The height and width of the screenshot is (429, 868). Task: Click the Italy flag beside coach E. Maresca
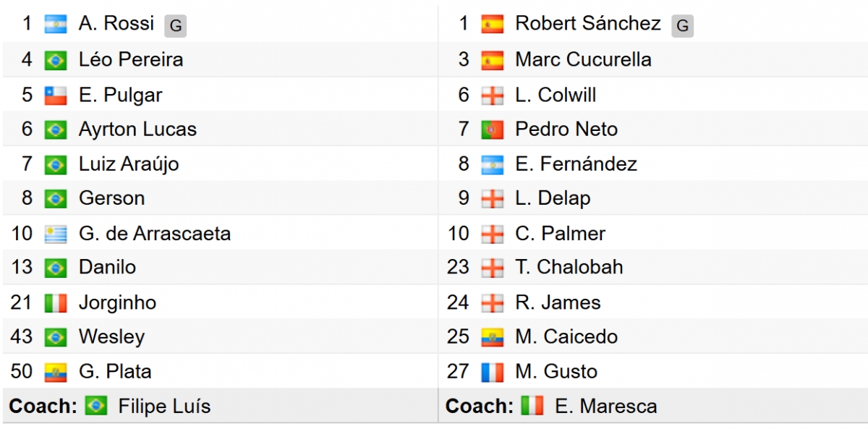coord(532,407)
